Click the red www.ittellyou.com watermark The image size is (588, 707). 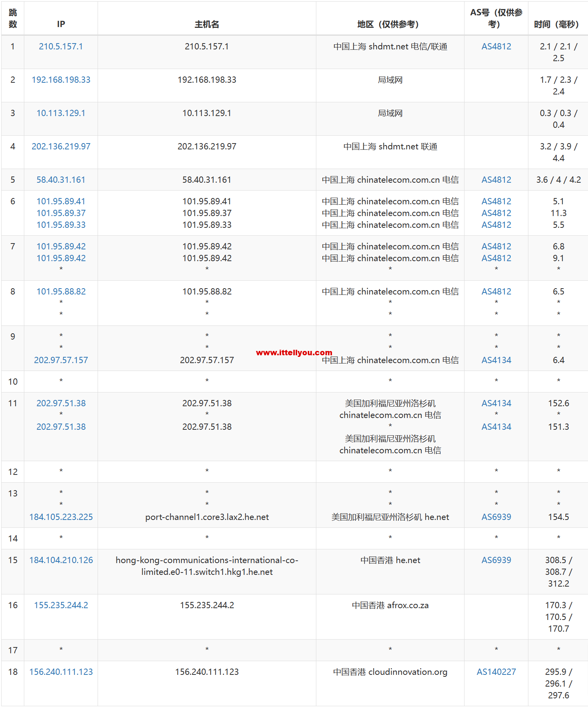[294, 353]
